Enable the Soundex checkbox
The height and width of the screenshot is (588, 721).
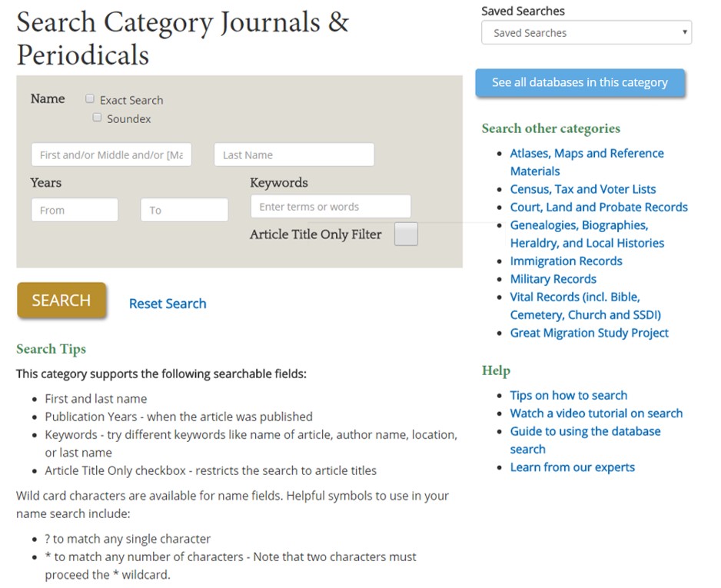pyautogui.click(x=97, y=116)
